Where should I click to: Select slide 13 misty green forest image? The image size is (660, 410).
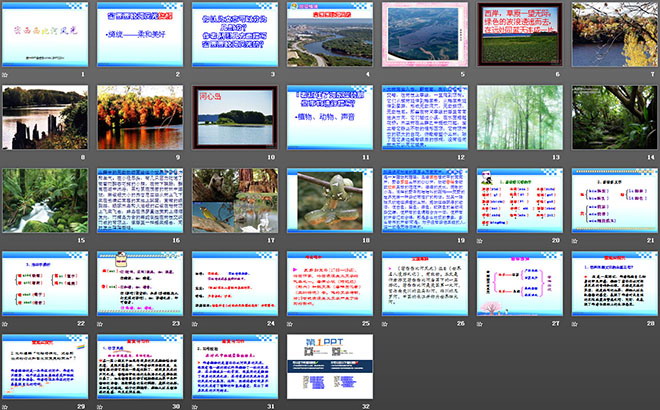click(x=520, y=117)
